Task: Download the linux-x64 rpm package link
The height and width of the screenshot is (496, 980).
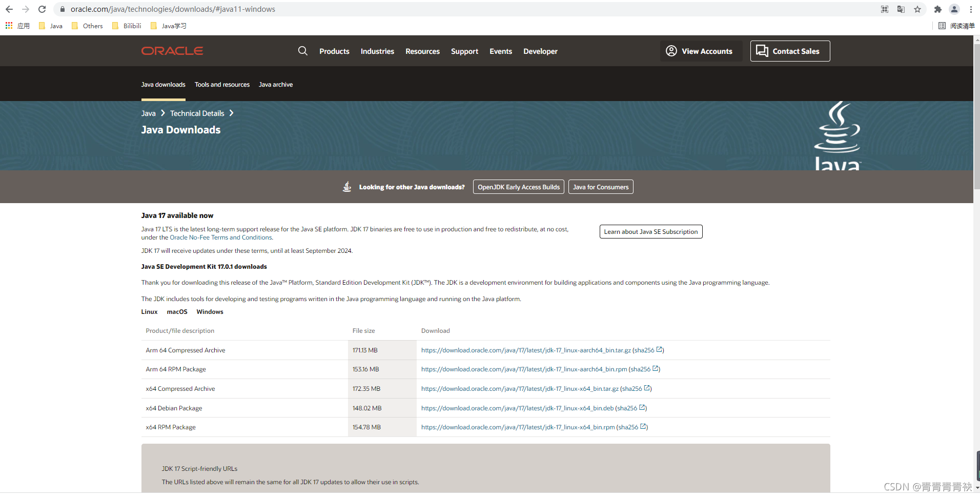Action: (518, 427)
